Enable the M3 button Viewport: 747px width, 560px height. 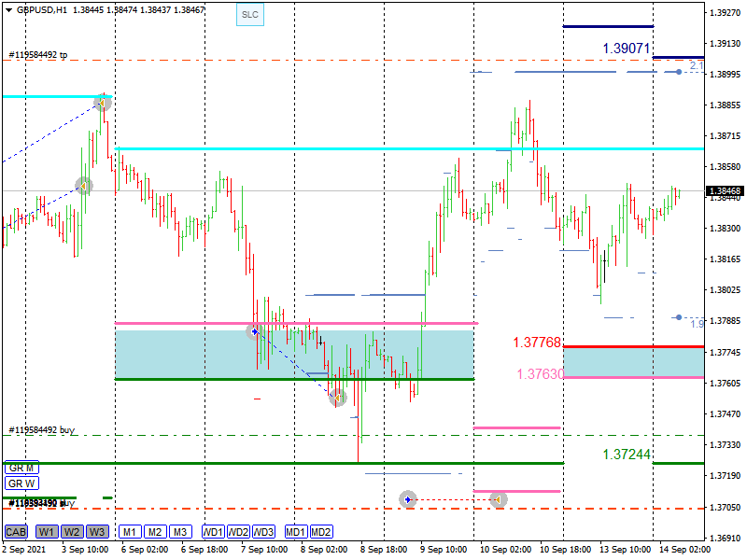coord(180,532)
